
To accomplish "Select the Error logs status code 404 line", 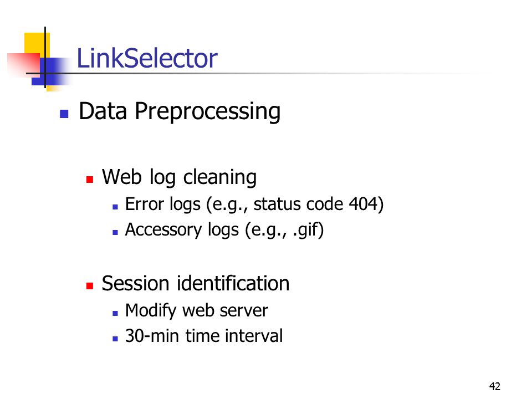I will click(x=254, y=204).
